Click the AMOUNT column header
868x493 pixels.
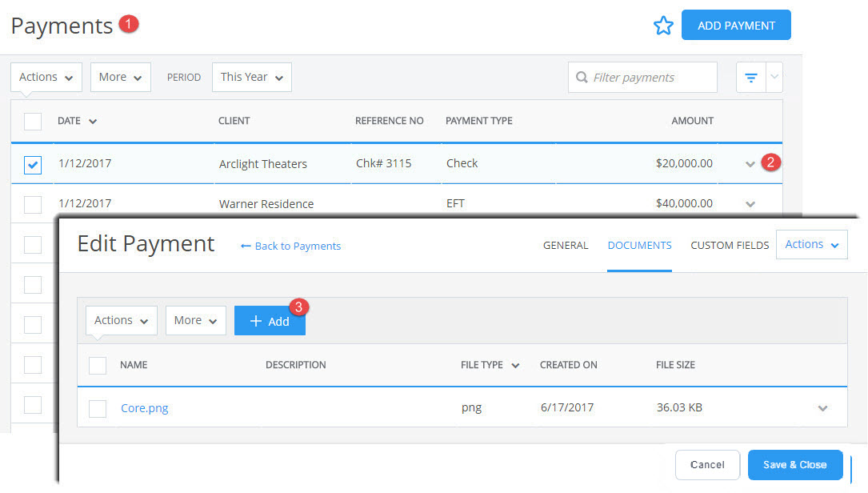pyautogui.click(x=692, y=121)
